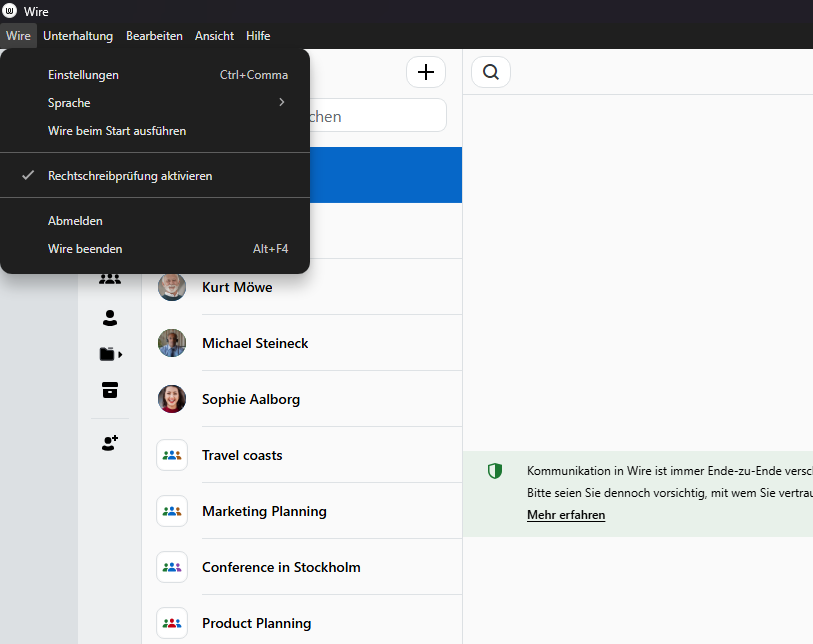Open the Product Planning group chat
Image resolution: width=813 pixels, height=644 pixels.
[302, 621]
